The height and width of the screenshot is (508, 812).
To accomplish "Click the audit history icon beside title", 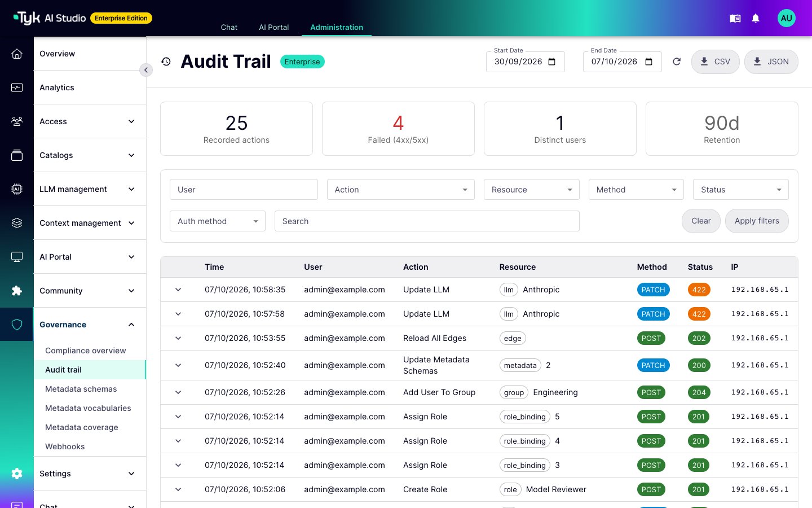I will (166, 62).
